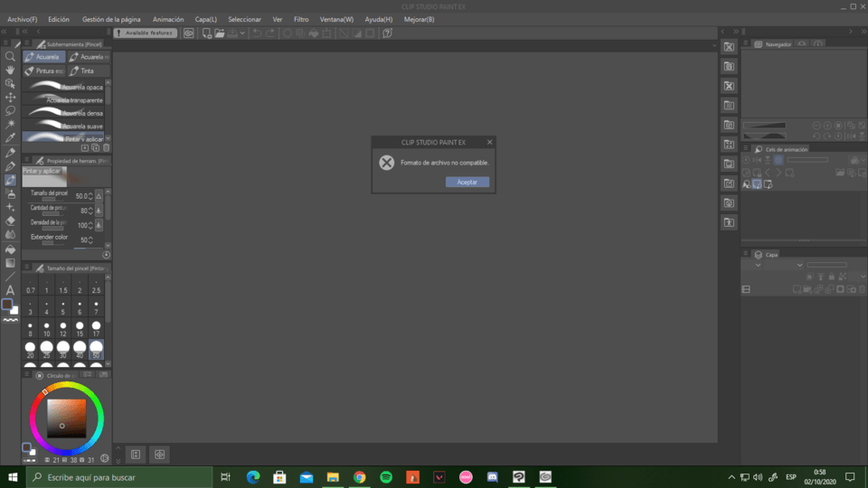The width and height of the screenshot is (868, 488).
Task: Open the dropdown arrow beside the save icon
Action: click(x=242, y=33)
